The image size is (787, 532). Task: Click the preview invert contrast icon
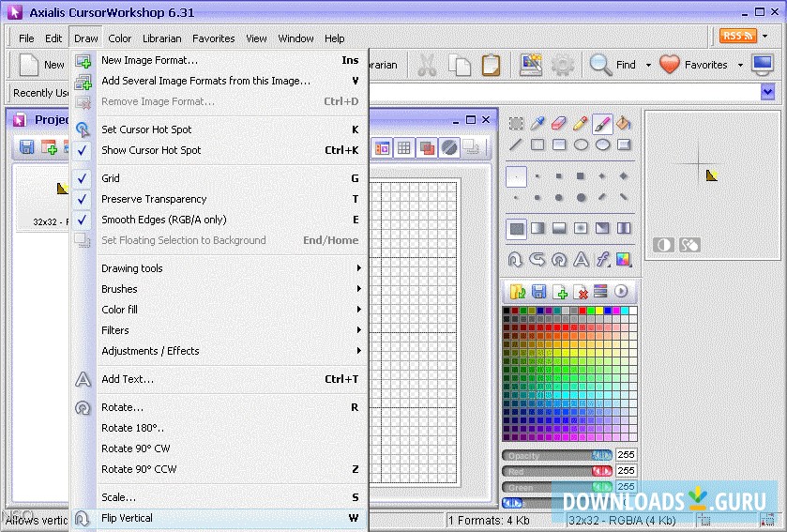point(663,245)
